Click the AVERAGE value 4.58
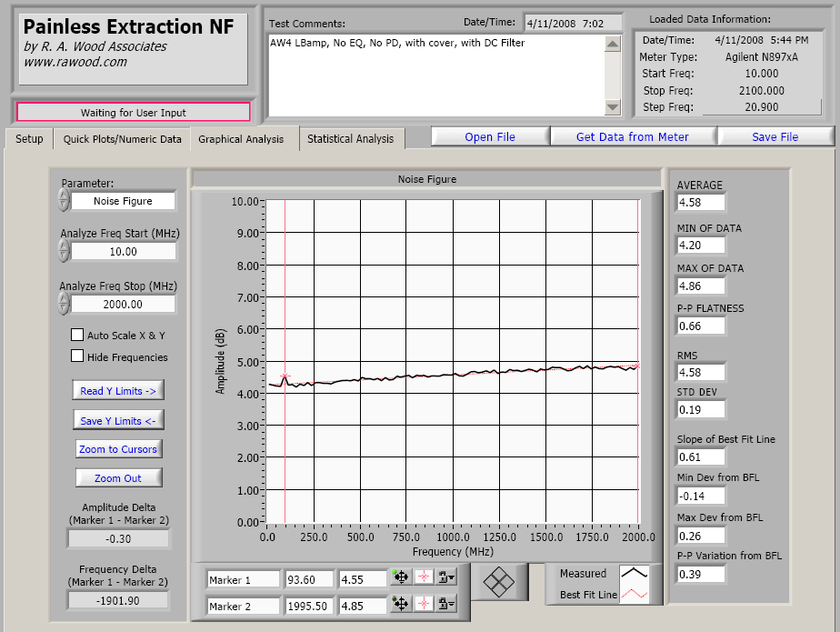The width and height of the screenshot is (840, 632). (701, 202)
